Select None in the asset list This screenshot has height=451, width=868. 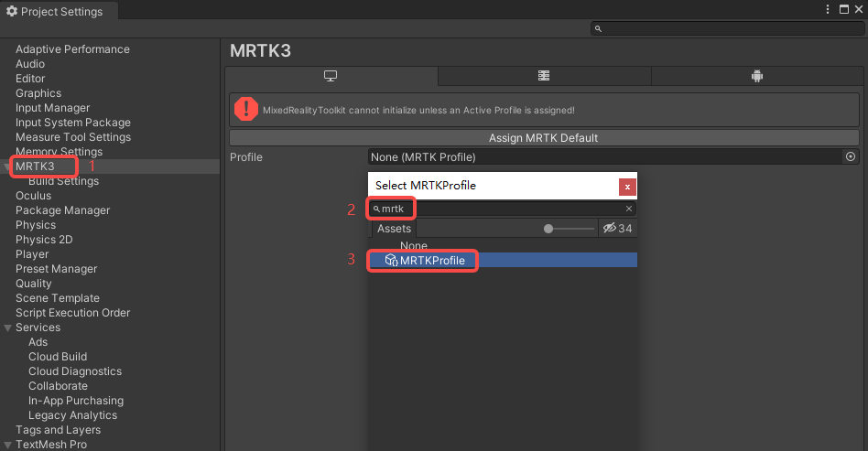414,246
